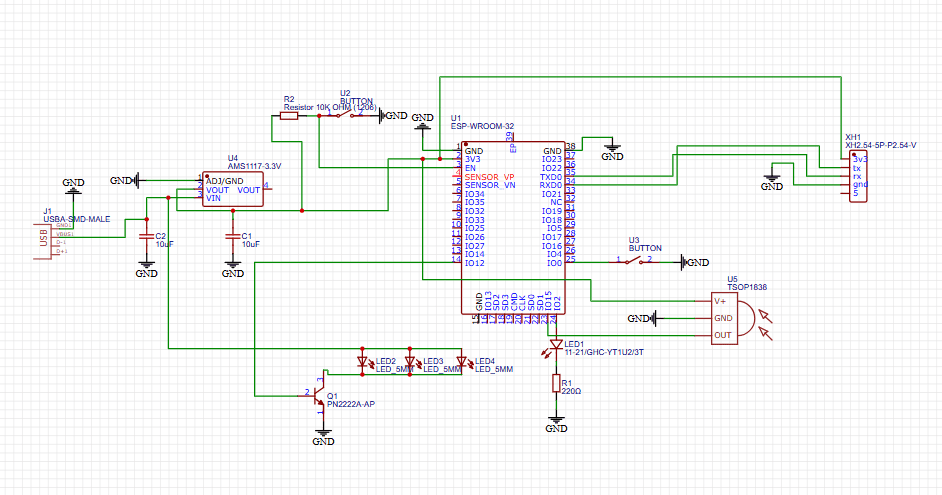Select the AMS1117-3.3V label text
The image size is (942, 495).
pos(254,166)
